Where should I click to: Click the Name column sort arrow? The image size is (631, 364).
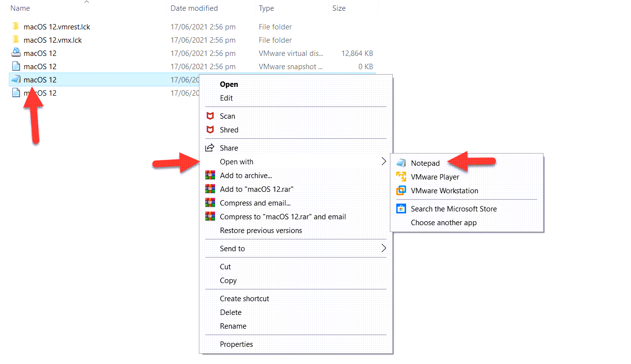pos(87,3)
